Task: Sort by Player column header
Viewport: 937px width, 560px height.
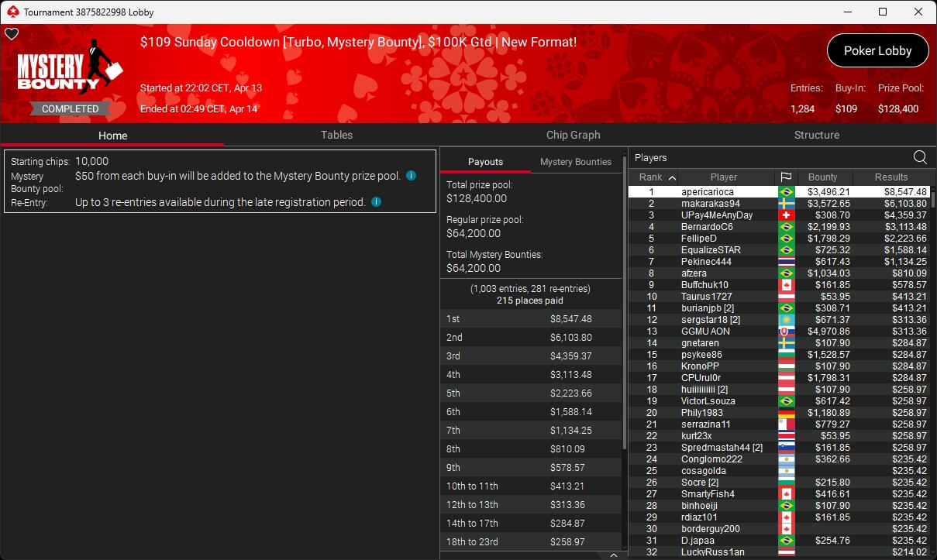Action: click(x=724, y=177)
